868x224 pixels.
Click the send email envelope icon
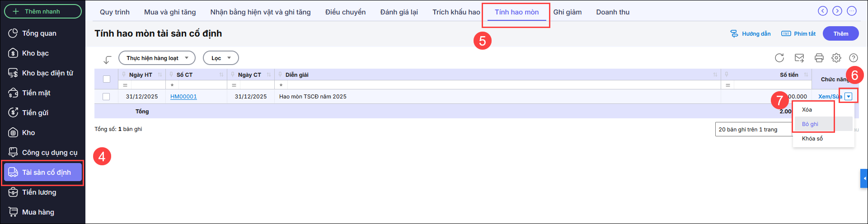point(799,58)
